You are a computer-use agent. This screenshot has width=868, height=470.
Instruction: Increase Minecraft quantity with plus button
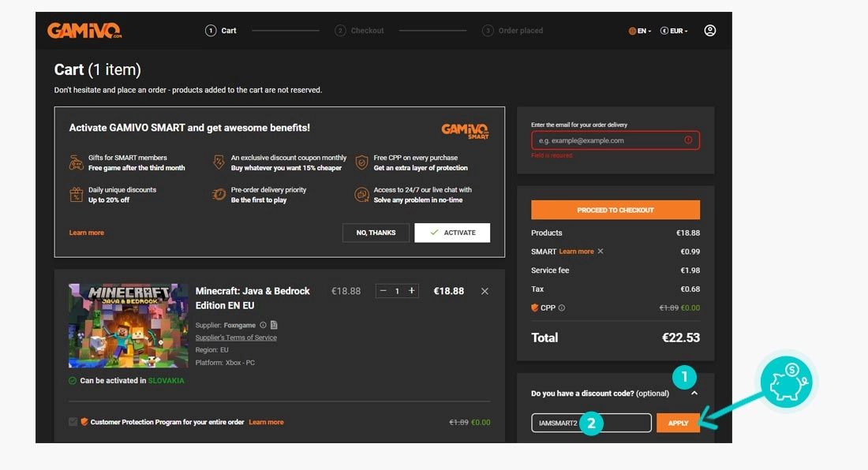coord(411,291)
